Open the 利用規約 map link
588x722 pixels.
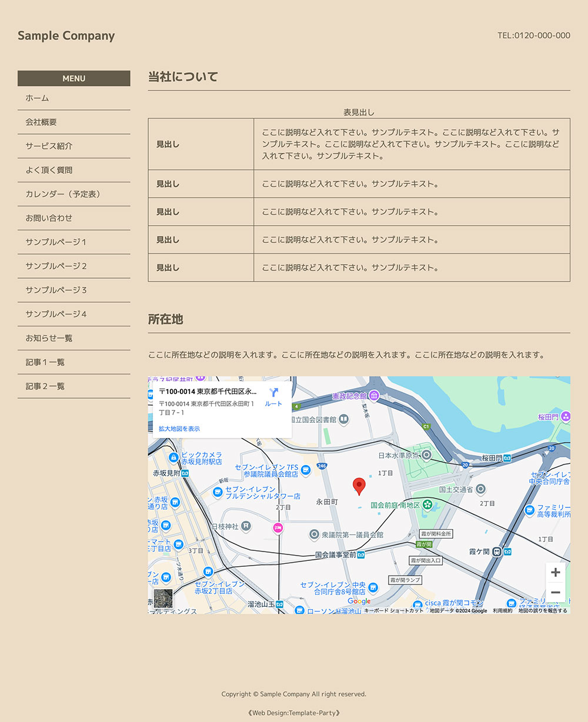click(503, 611)
